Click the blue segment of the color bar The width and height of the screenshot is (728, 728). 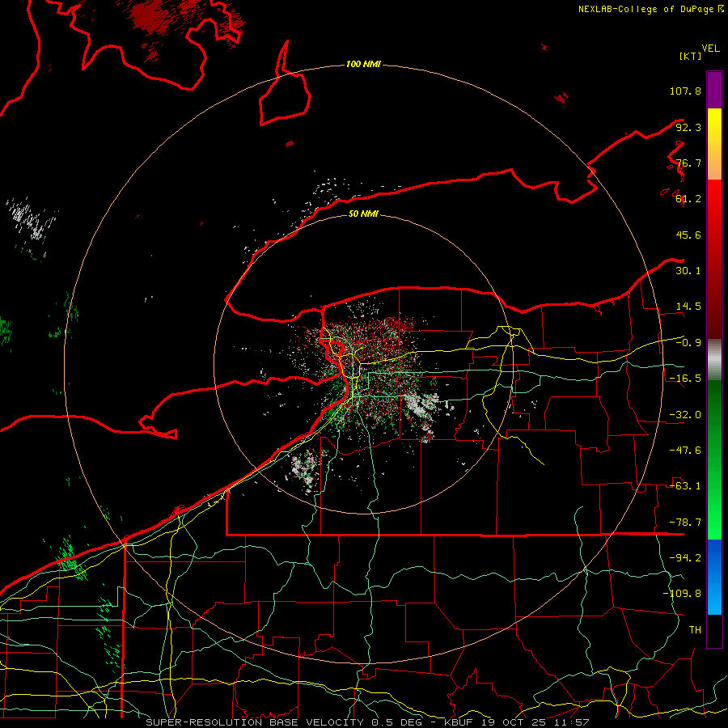(714, 576)
